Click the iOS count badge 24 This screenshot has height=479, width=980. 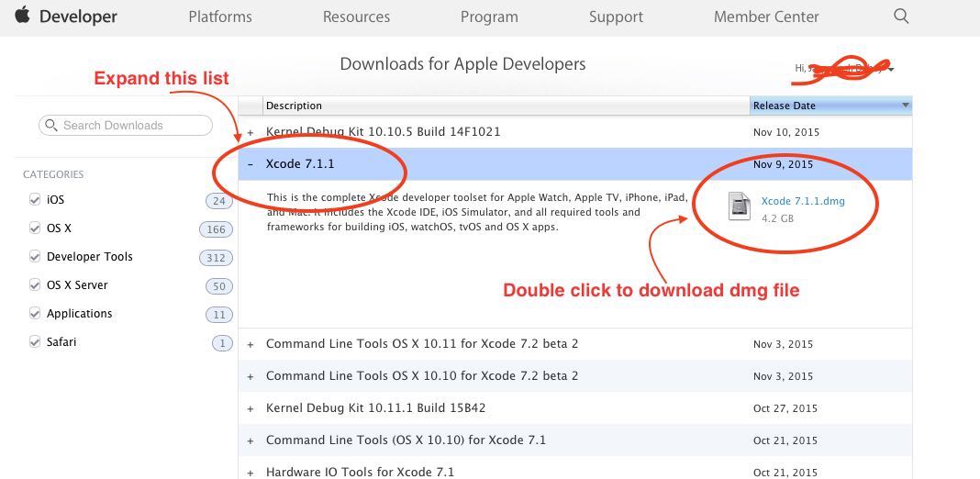218,201
